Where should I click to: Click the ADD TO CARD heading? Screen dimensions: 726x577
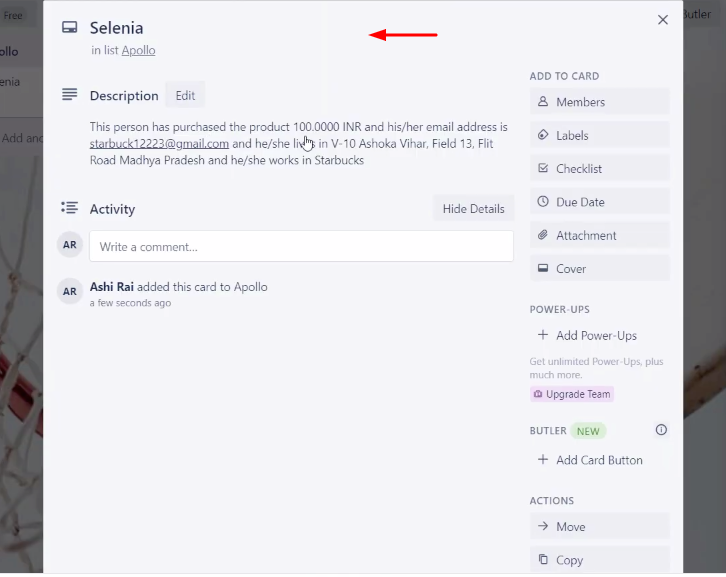tap(564, 76)
